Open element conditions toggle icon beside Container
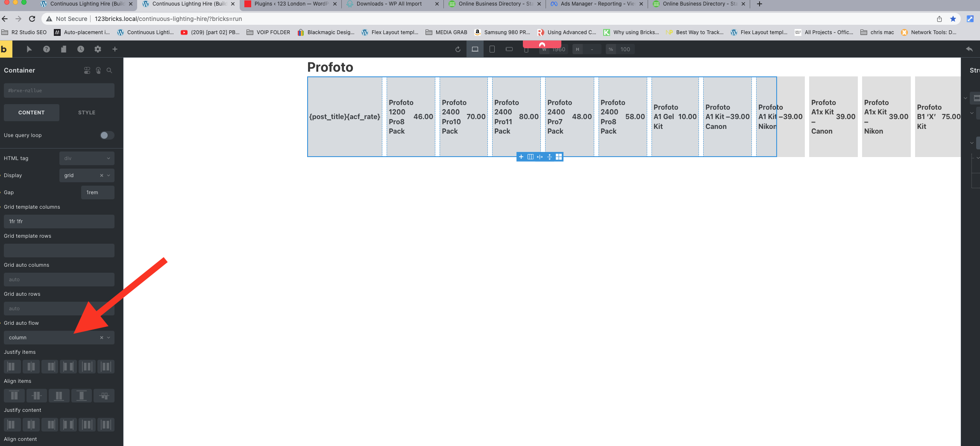The height and width of the screenshot is (446, 980). pos(87,70)
